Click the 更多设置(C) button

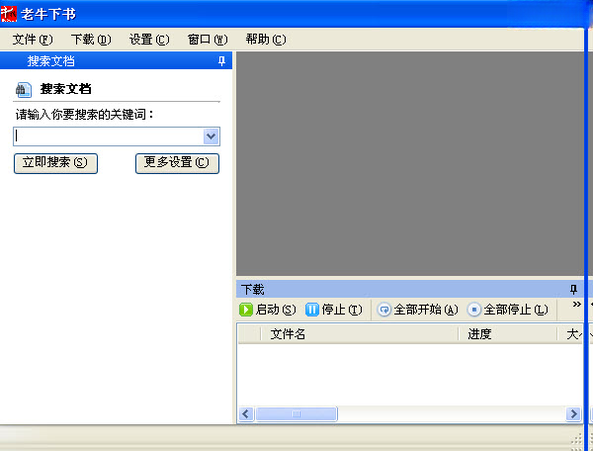pos(177,163)
